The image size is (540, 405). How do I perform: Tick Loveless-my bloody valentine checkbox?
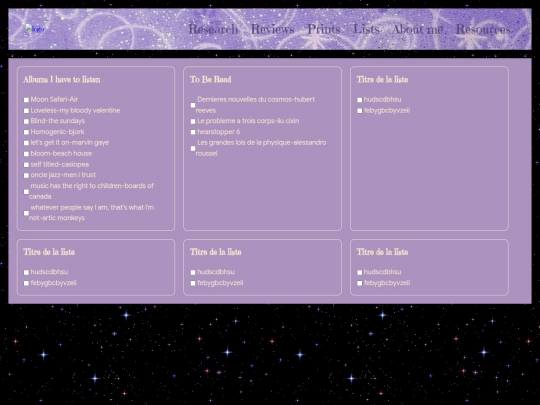click(26, 111)
